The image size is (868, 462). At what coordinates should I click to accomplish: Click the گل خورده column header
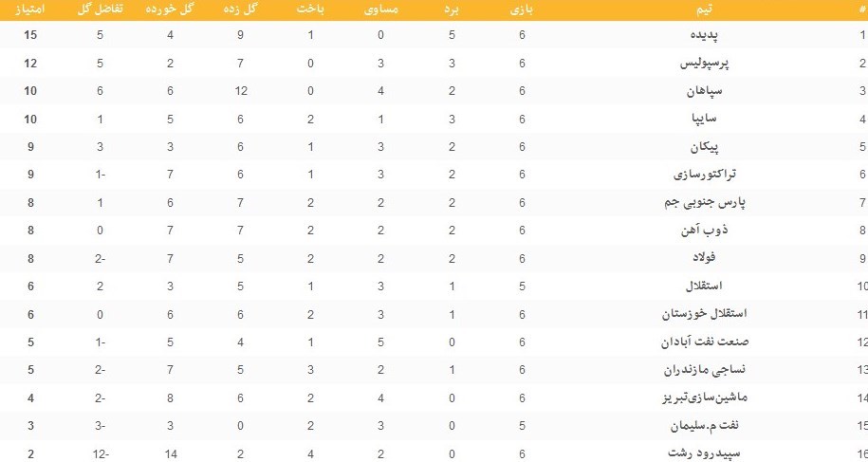pyautogui.click(x=169, y=9)
